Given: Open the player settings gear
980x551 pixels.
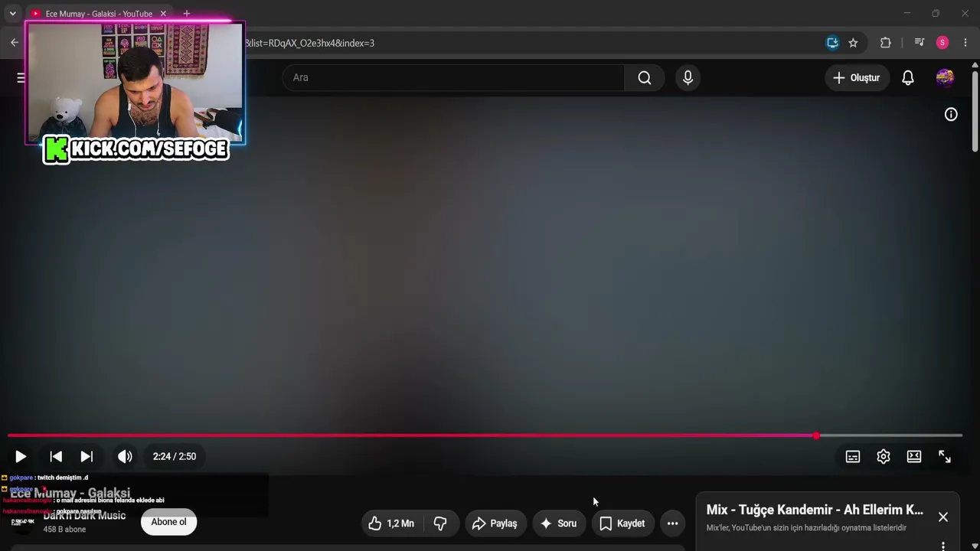Looking at the screenshot, I should 883,457.
